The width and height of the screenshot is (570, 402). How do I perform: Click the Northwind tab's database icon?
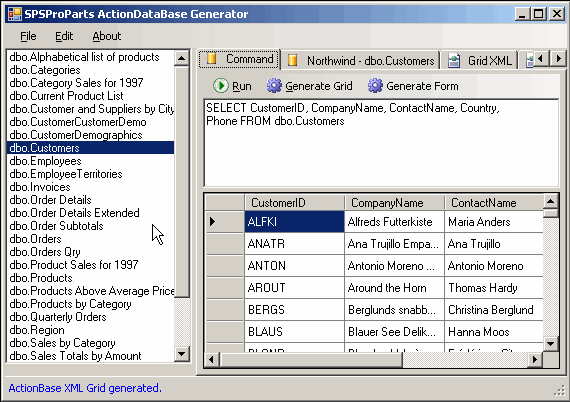292,60
